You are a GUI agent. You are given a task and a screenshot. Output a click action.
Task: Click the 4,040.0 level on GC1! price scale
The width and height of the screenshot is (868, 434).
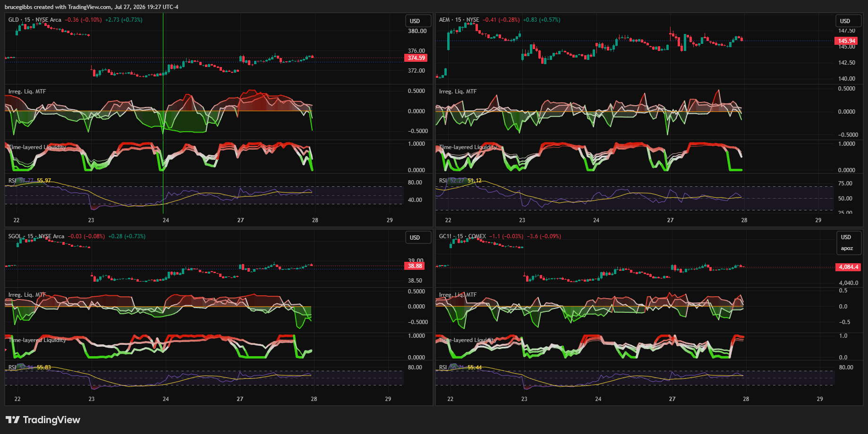tap(849, 283)
